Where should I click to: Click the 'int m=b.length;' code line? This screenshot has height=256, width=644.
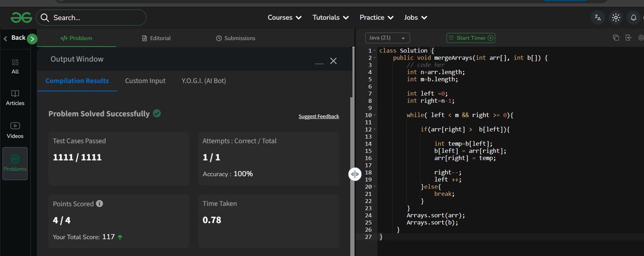coord(433,79)
